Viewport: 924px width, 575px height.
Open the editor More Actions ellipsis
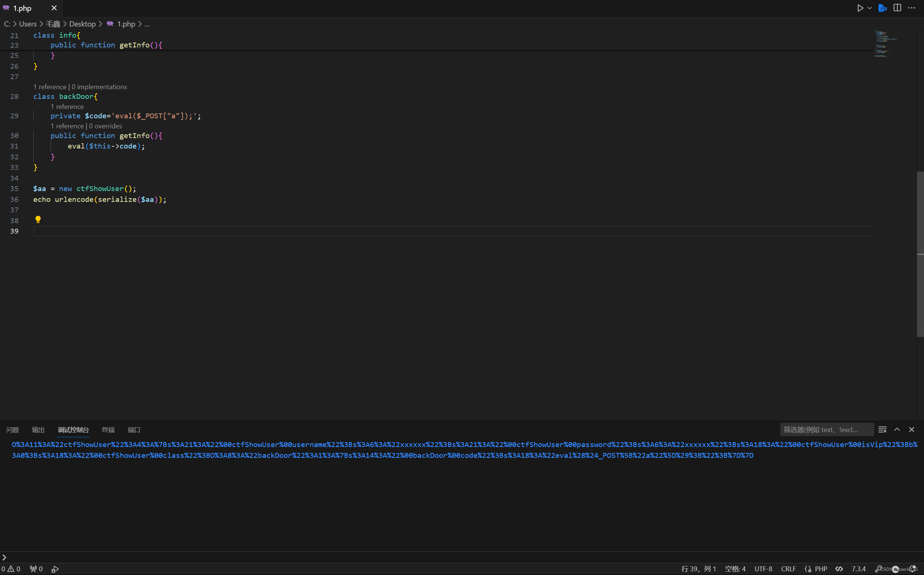(912, 8)
